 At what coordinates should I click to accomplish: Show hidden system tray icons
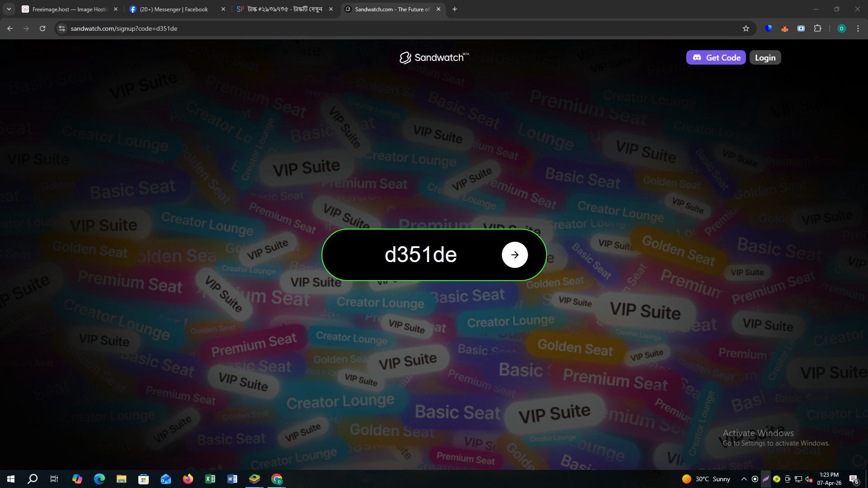point(744,479)
